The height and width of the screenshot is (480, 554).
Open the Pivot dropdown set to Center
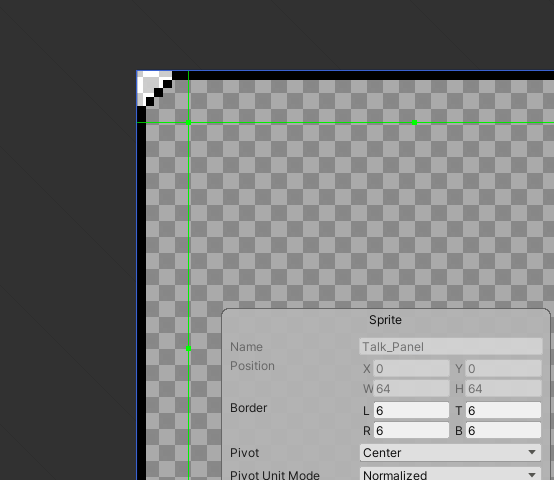coord(450,452)
